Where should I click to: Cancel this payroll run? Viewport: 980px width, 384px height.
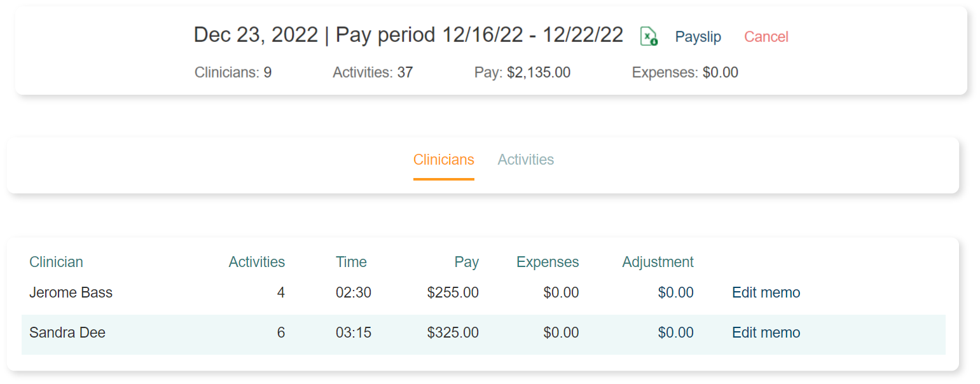(766, 37)
